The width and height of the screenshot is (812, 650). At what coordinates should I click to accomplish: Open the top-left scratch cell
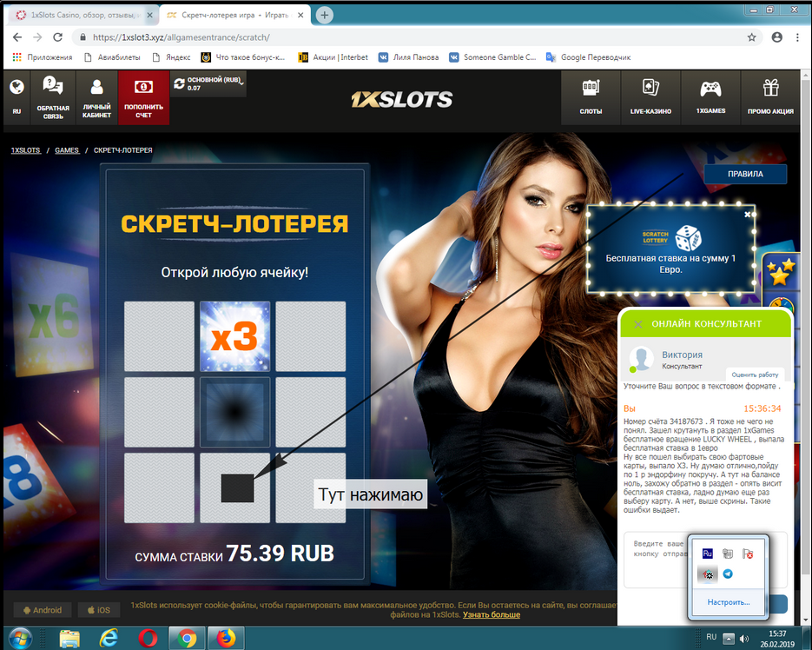pyautogui.click(x=159, y=336)
